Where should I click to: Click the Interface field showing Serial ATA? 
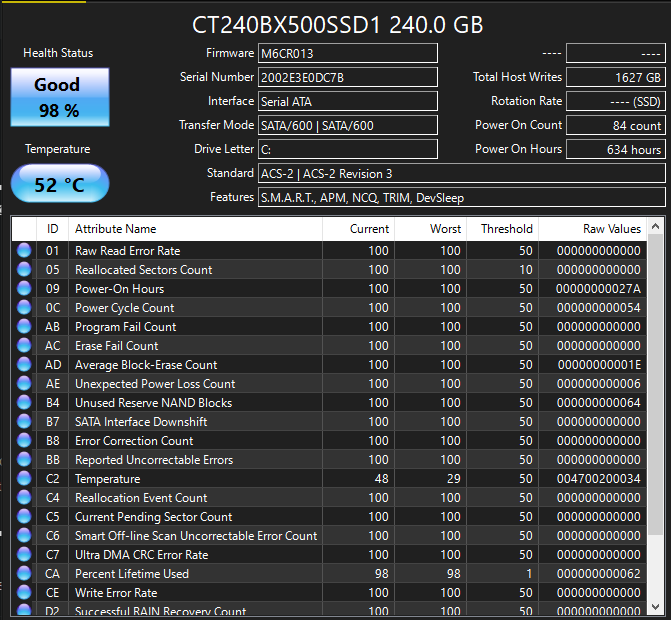(x=347, y=101)
